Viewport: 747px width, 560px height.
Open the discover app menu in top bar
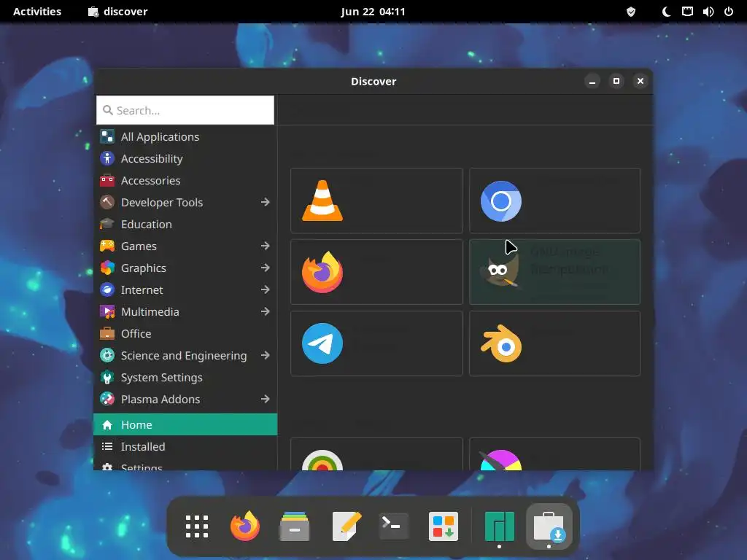point(118,12)
